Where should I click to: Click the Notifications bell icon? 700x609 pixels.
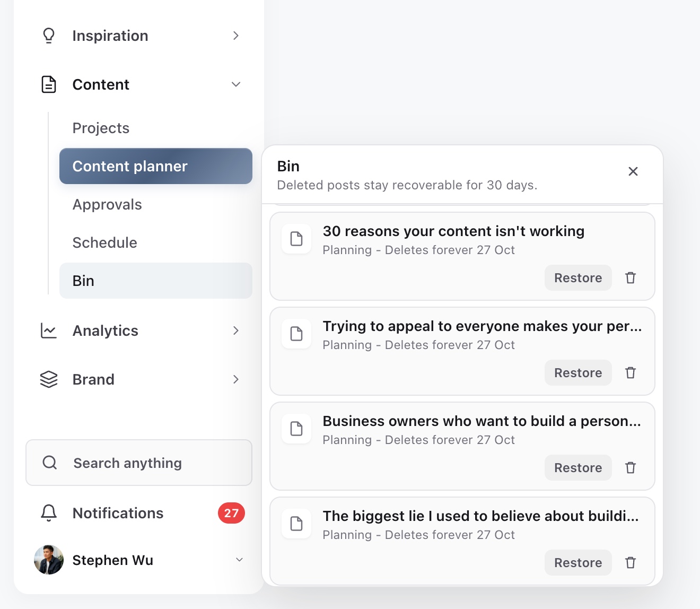pos(49,513)
